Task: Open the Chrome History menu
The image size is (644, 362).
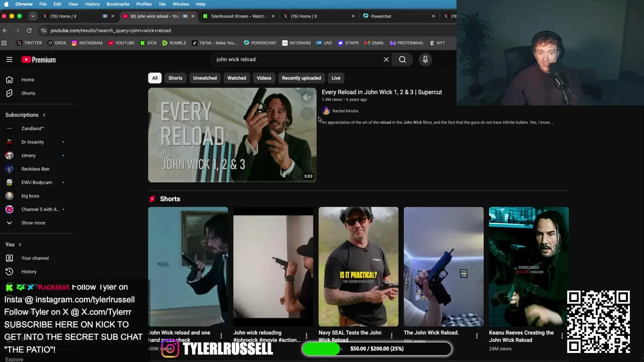Action: 92,4
